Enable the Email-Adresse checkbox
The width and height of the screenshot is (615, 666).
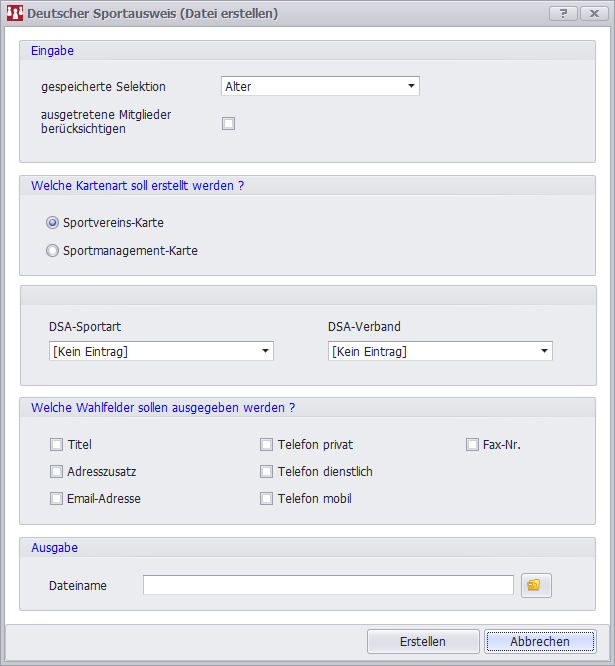[x=56, y=498]
